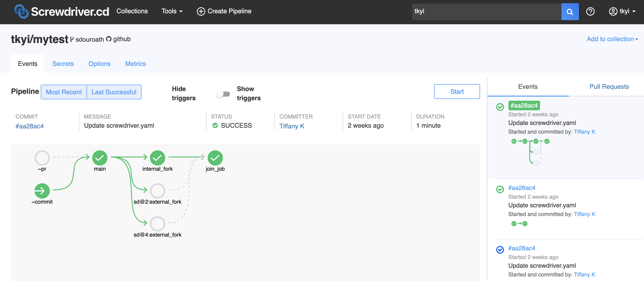644x281 pixels.
Task: Select the main job node
Action: pos(100,158)
